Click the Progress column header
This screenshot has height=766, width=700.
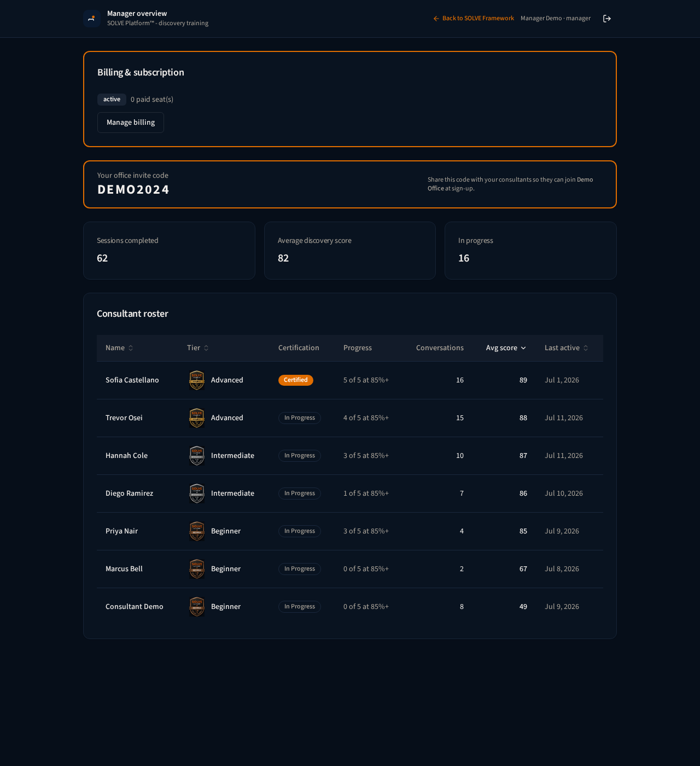358,348
